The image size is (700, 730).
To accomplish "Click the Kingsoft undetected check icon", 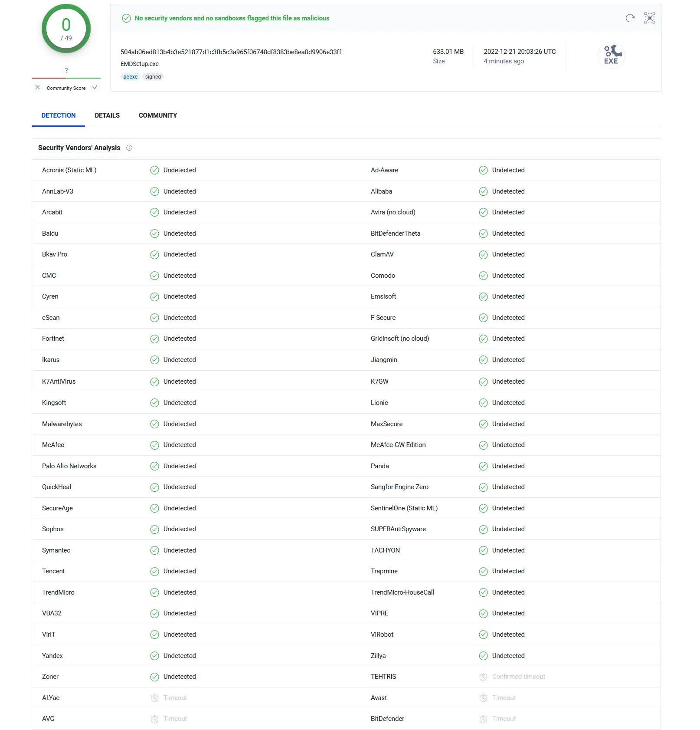I will click(154, 403).
